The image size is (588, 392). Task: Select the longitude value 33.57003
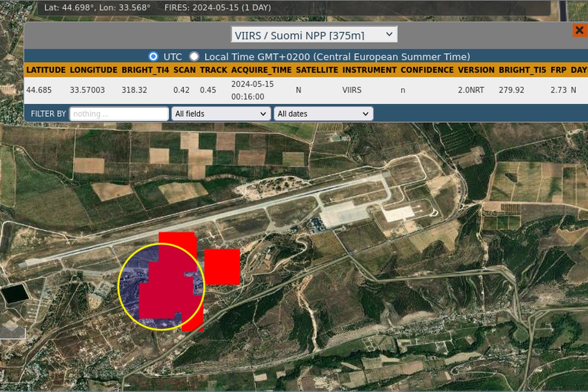click(87, 90)
